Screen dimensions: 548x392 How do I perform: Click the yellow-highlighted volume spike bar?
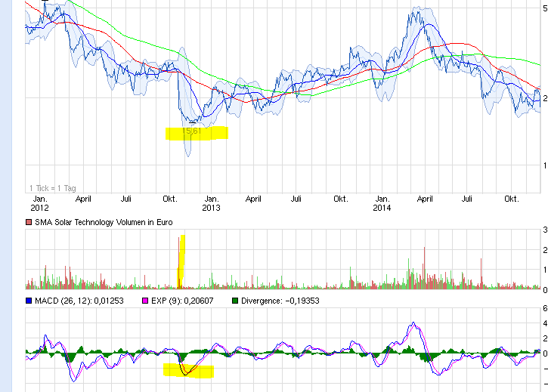pos(180,261)
